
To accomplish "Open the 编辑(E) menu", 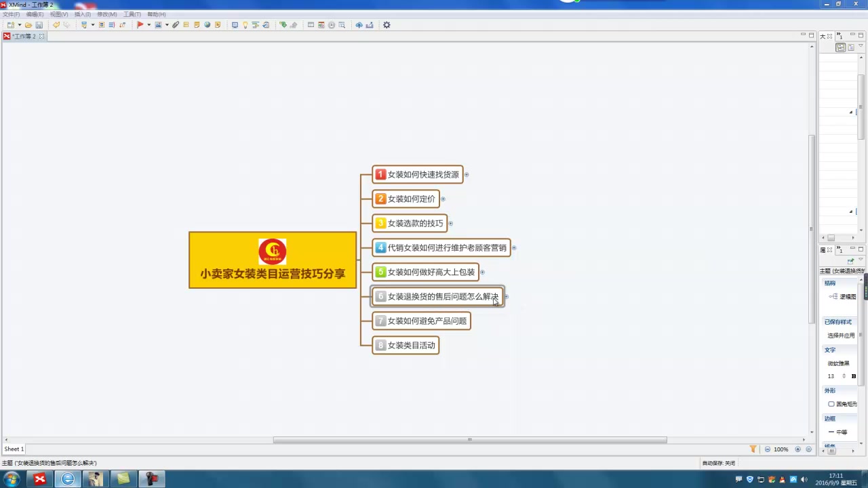I will pos(35,14).
